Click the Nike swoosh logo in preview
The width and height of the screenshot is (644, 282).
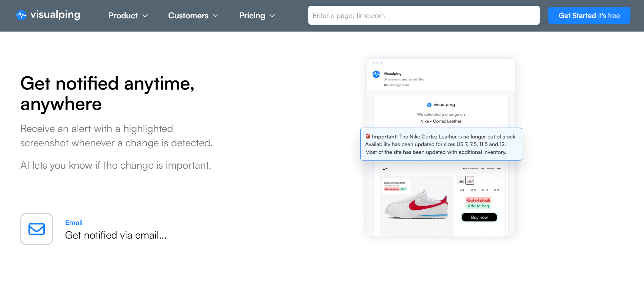click(386, 169)
